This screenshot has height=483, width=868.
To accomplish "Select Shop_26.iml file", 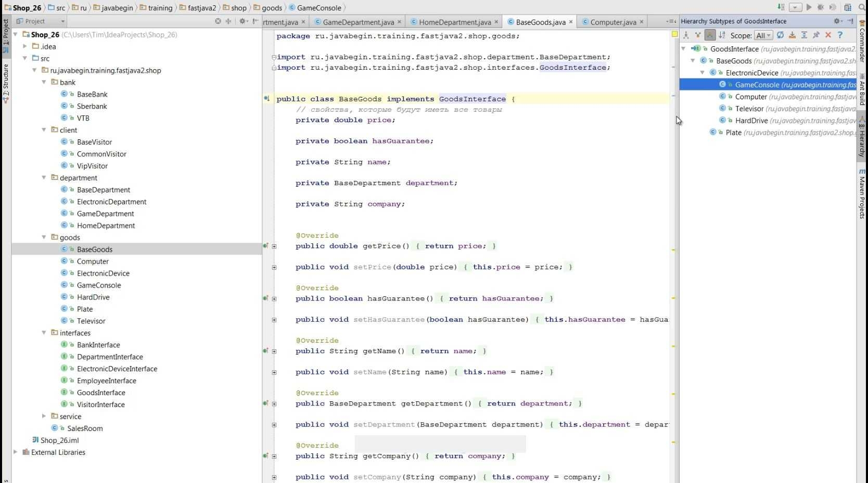I will 59,440.
